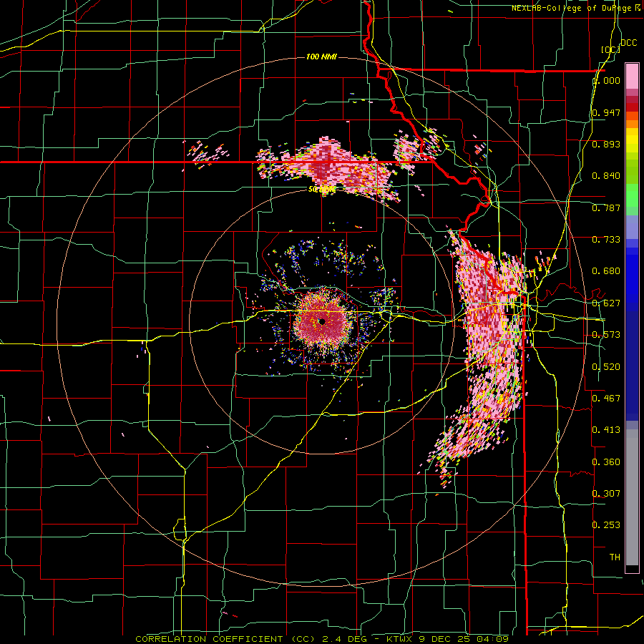Pick the light pink color bar segment

tap(632, 77)
